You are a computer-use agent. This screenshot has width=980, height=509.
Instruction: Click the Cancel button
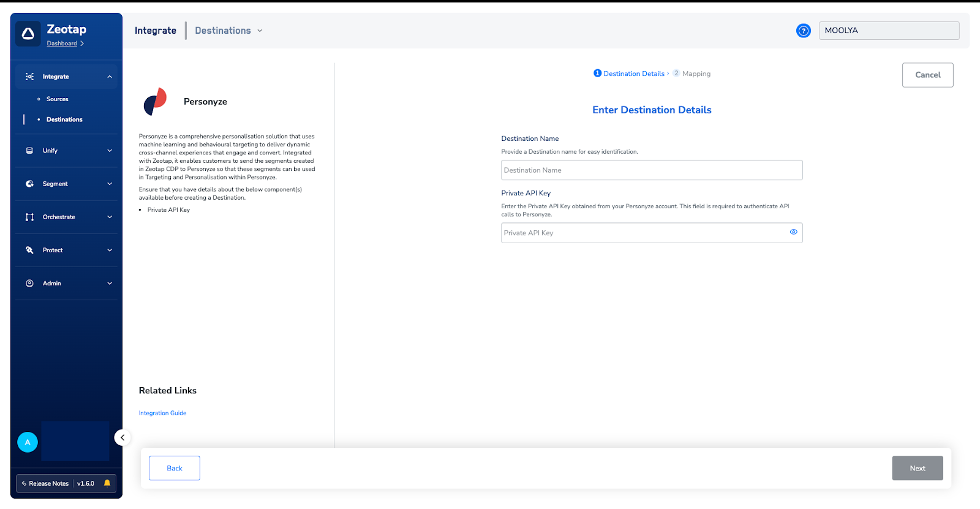tap(927, 75)
